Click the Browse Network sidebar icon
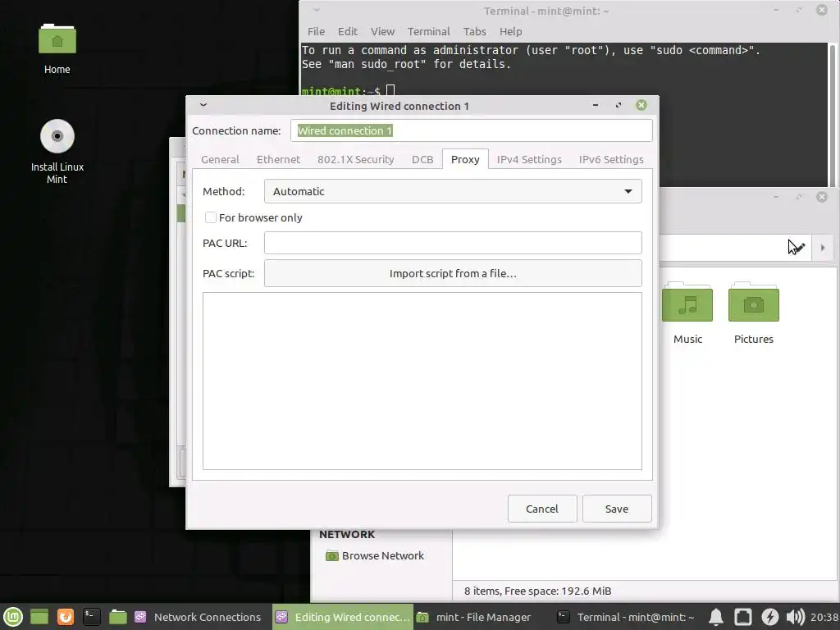 tap(332, 556)
